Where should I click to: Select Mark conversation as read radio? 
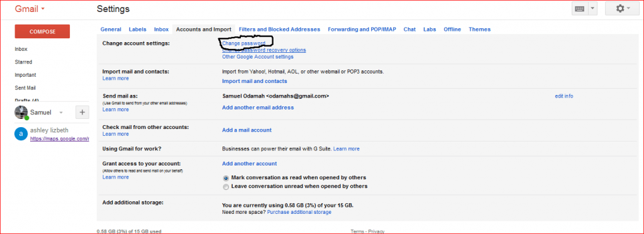click(226, 178)
